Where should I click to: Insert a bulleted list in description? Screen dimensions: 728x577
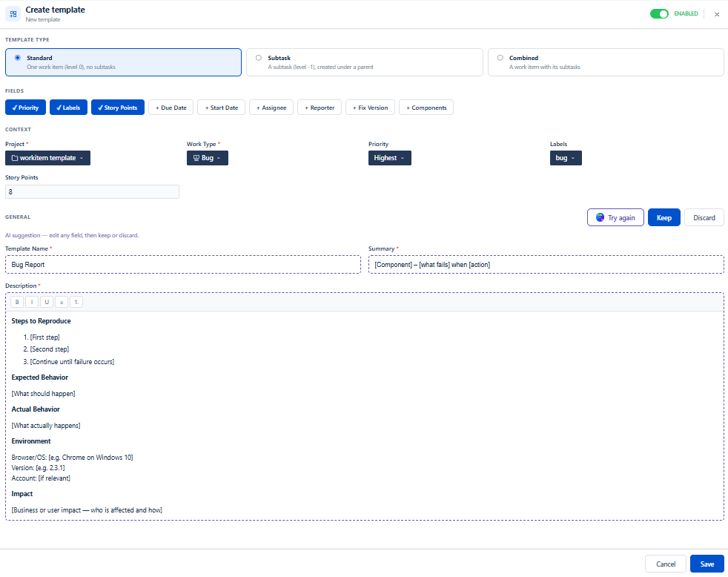[62, 302]
